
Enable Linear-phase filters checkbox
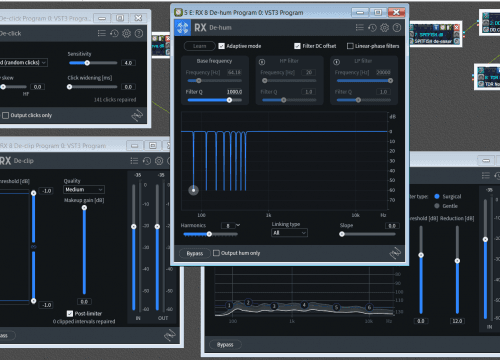(x=350, y=46)
